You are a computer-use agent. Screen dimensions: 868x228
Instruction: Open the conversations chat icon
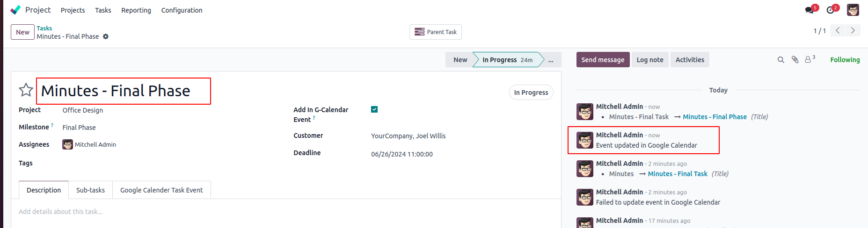(x=810, y=10)
